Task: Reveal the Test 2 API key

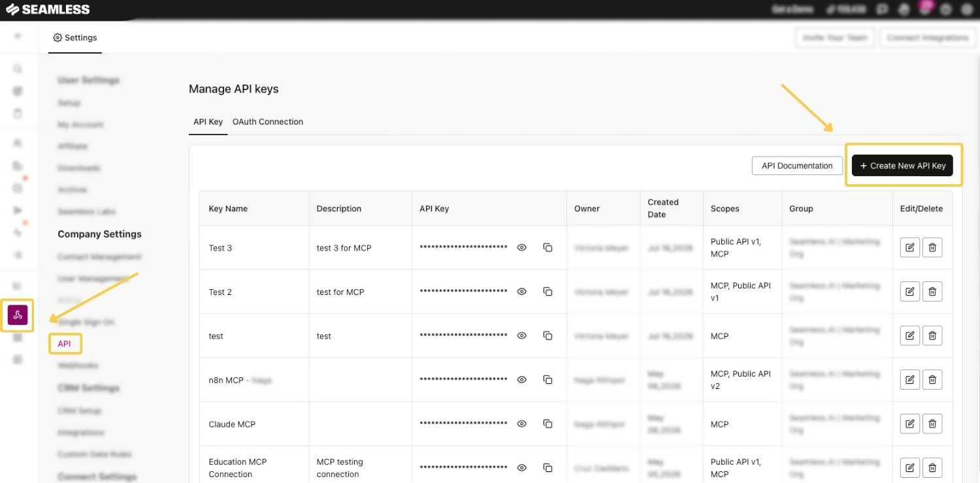Action: point(521,292)
